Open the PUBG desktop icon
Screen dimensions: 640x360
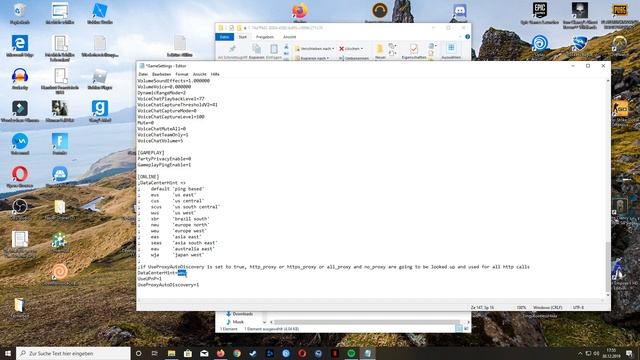pyautogui.click(x=620, y=16)
